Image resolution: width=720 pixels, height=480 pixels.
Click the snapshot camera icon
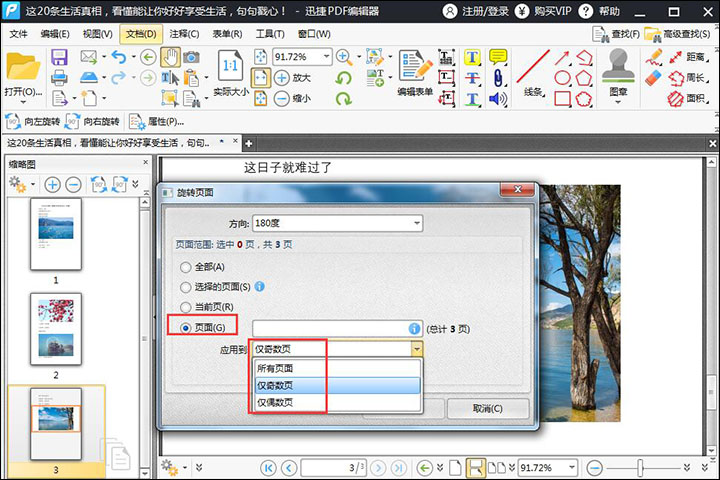191,57
